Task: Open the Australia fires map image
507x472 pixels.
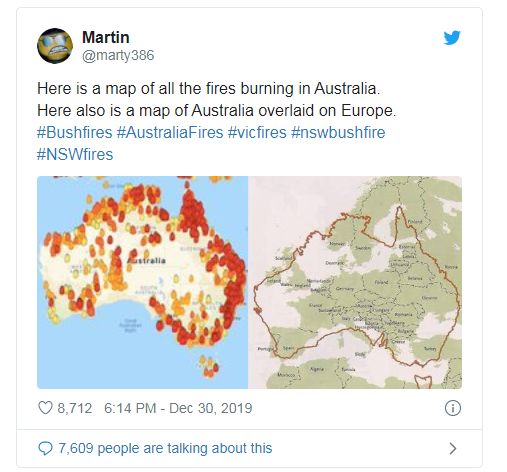Action: click(142, 282)
